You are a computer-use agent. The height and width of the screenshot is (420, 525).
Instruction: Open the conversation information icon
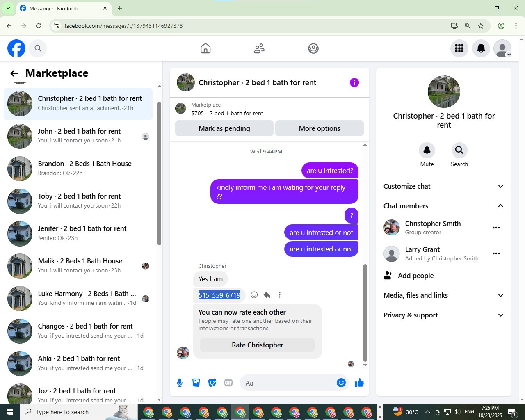click(x=354, y=82)
